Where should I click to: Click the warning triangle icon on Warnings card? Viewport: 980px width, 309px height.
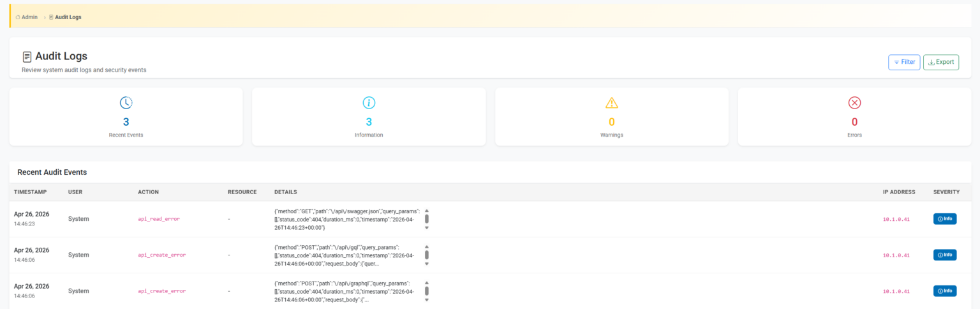pos(612,102)
